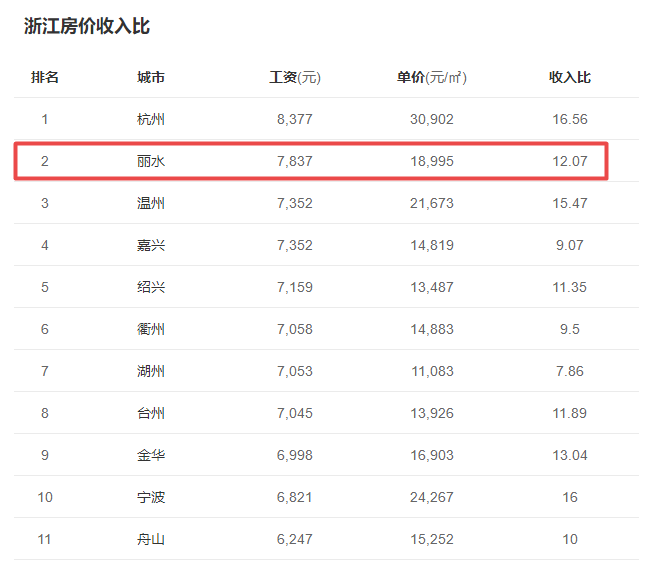
Task: Click unit price 21,673
Action: [x=432, y=203]
